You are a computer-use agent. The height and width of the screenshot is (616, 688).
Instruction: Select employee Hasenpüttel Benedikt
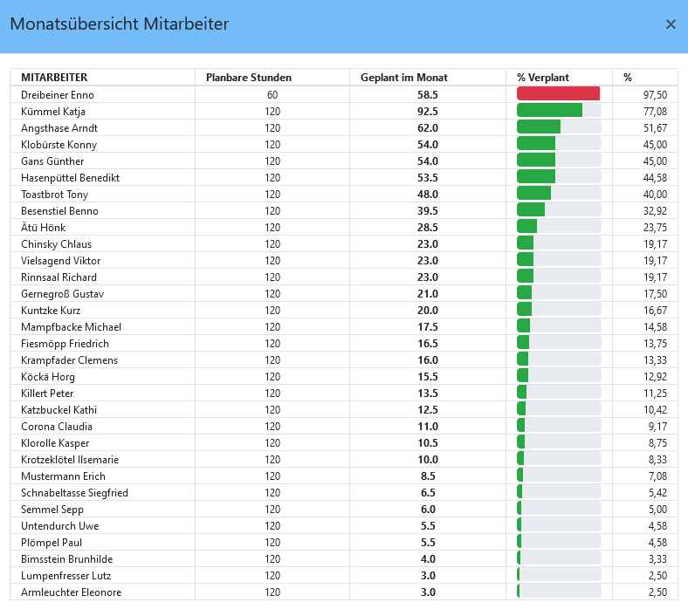pos(70,178)
